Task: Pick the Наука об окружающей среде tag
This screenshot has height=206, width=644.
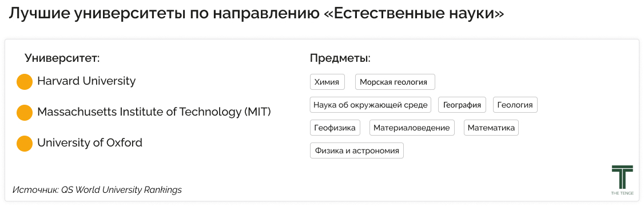Action: (x=371, y=105)
